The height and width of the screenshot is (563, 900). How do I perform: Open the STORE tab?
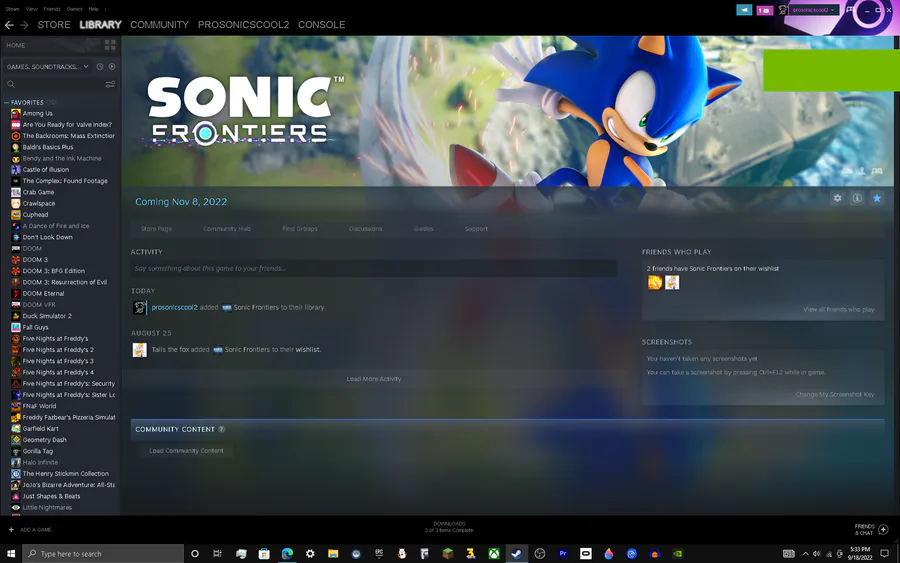tap(54, 25)
